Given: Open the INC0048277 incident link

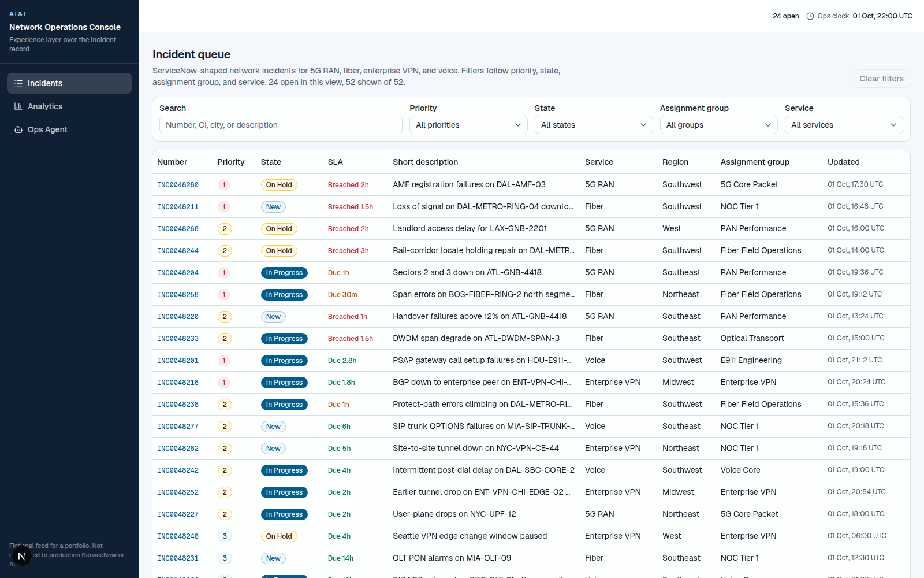Looking at the screenshot, I should coord(178,427).
